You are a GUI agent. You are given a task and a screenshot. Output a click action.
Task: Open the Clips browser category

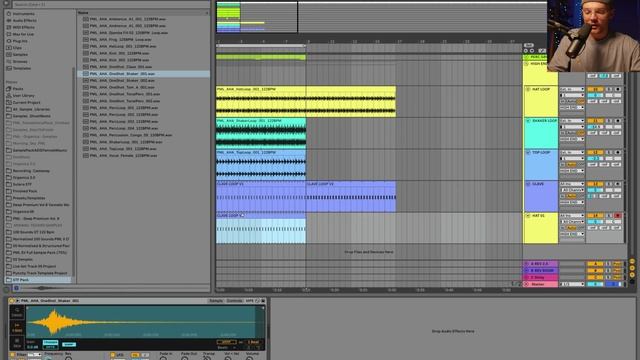[x=17, y=48]
